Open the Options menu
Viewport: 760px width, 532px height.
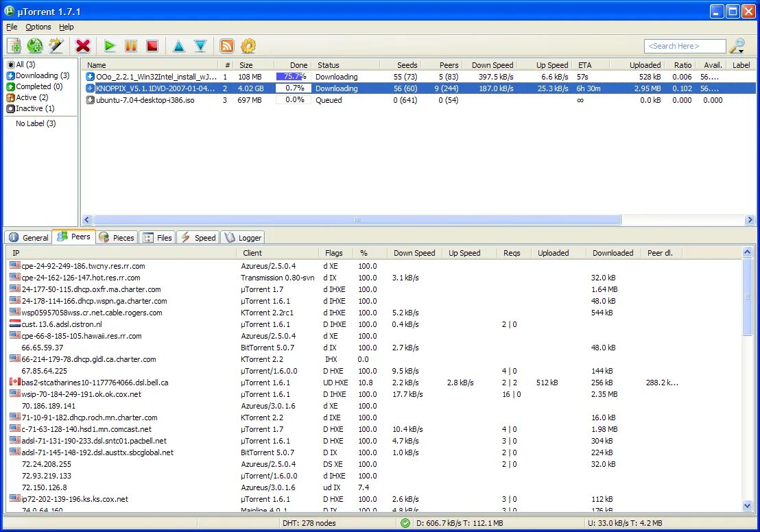click(38, 27)
